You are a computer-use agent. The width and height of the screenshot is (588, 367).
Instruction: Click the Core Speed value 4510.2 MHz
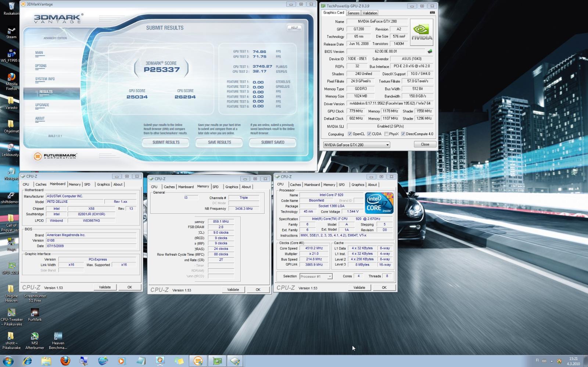tap(314, 248)
